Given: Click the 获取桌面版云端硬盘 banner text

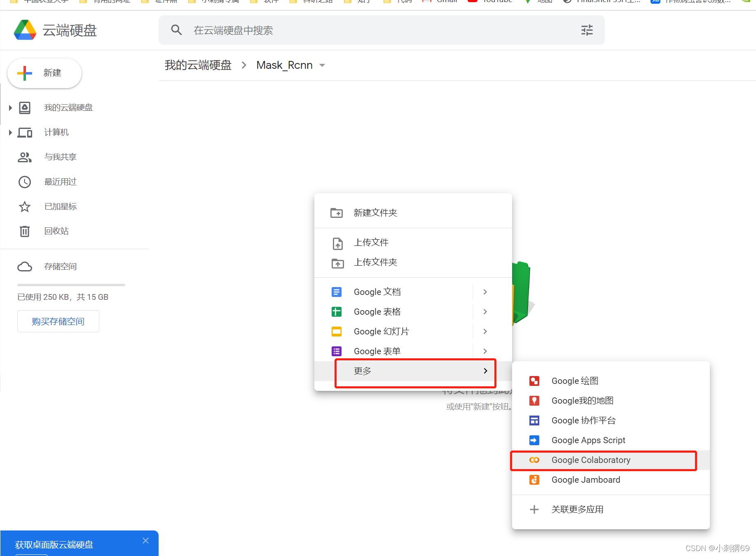Looking at the screenshot, I should pos(54,544).
